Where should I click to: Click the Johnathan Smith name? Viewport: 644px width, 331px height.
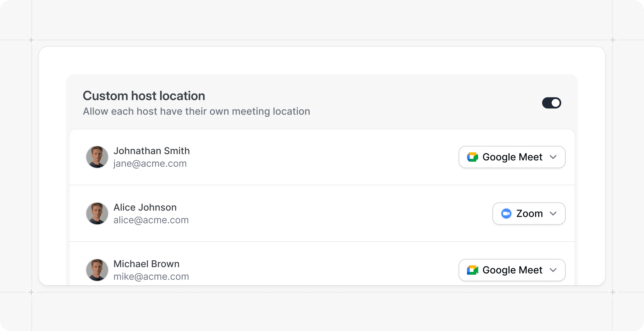[x=151, y=151]
